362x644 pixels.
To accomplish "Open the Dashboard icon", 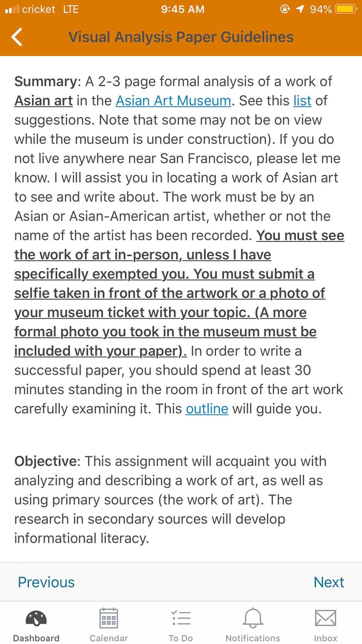I will pyautogui.click(x=36, y=618).
